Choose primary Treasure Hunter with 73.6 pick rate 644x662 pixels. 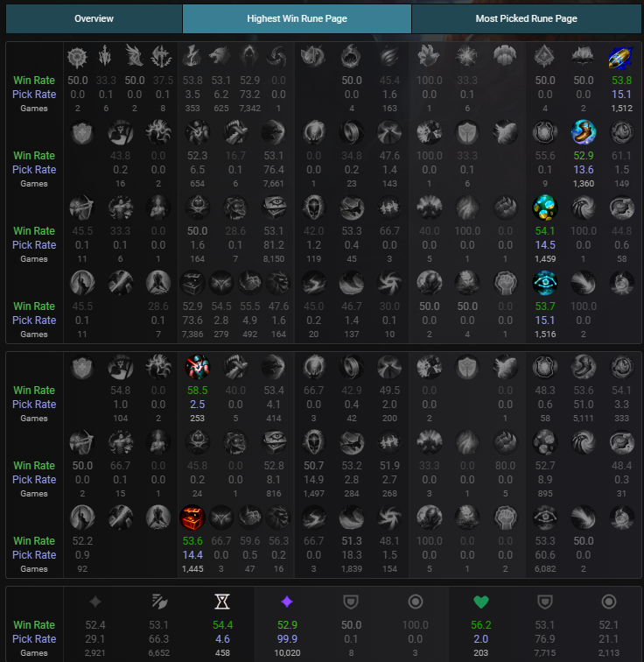192,283
